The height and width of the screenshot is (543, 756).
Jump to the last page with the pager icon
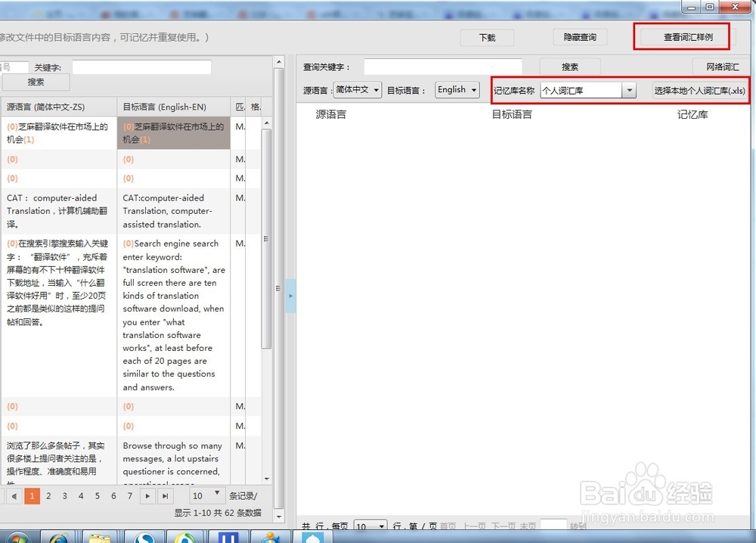(165, 496)
